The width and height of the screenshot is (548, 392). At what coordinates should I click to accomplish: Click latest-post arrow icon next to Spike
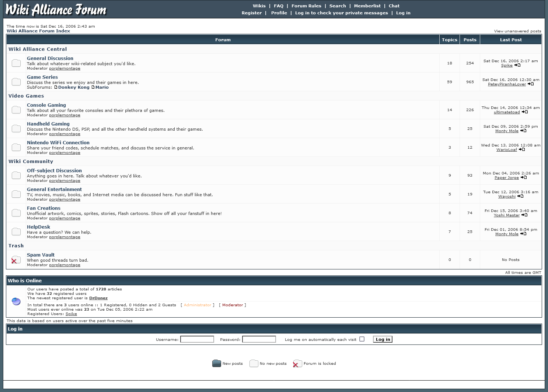[517, 65]
